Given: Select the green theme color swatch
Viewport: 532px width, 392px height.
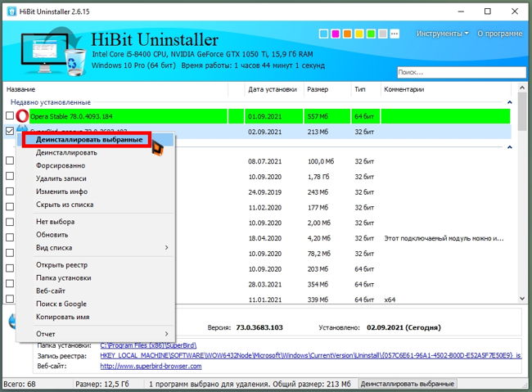Looking at the screenshot, I should 371,34.
